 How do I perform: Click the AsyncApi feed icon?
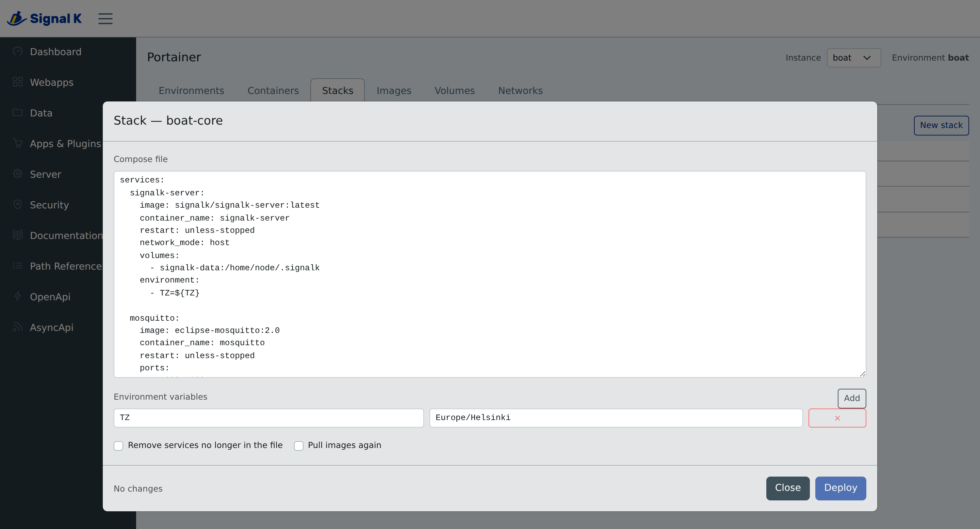click(17, 327)
